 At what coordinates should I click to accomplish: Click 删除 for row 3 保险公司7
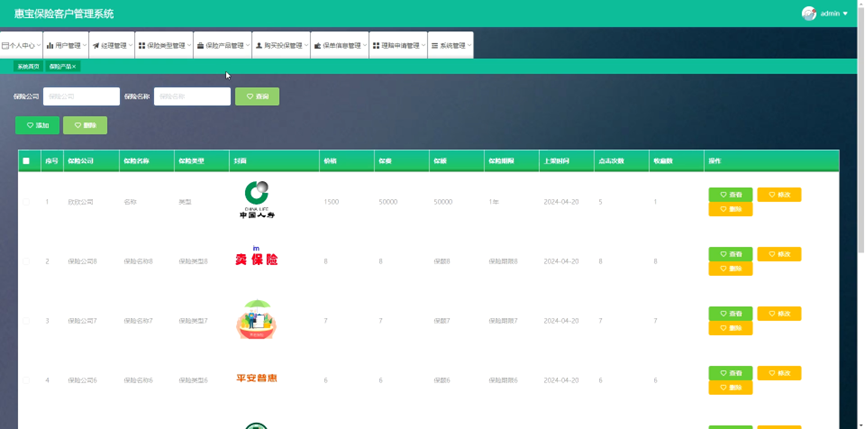[x=730, y=328]
